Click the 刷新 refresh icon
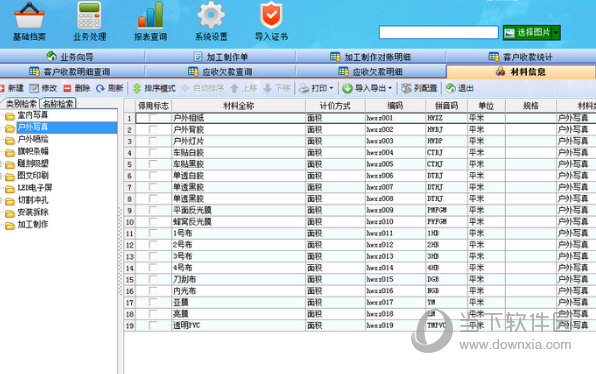Image resolution: width=596 pixels, height=374 pixels. coord(100,89)
